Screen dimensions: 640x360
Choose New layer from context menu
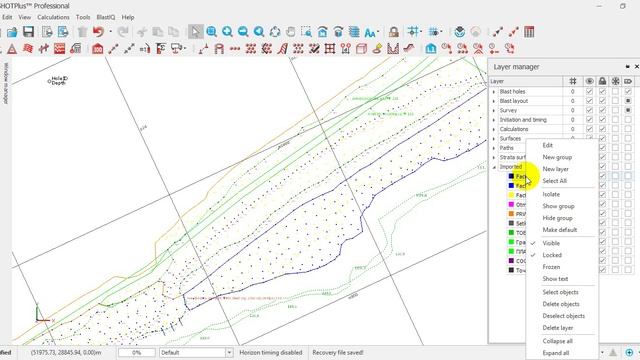(556, 169)
